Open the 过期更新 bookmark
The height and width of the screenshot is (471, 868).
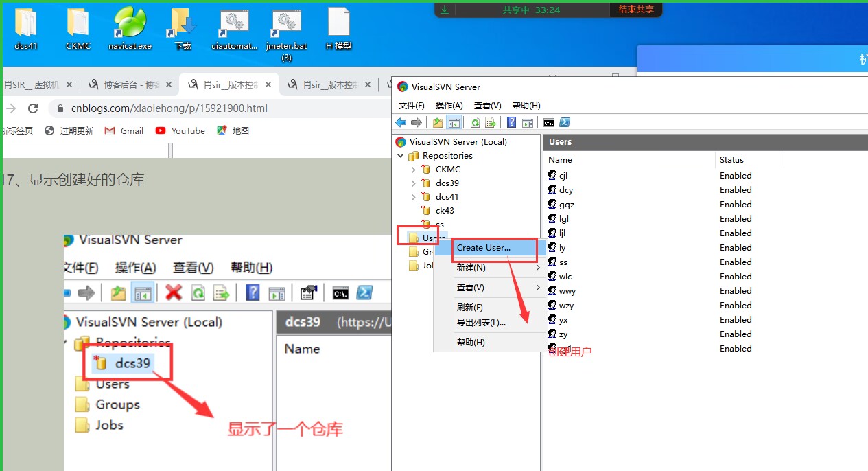click(69, 130)
